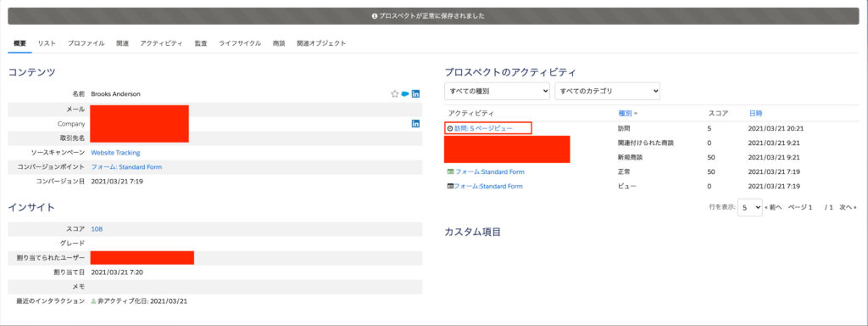
Task: Go to next page with 次へ
Action: [847, 207]
